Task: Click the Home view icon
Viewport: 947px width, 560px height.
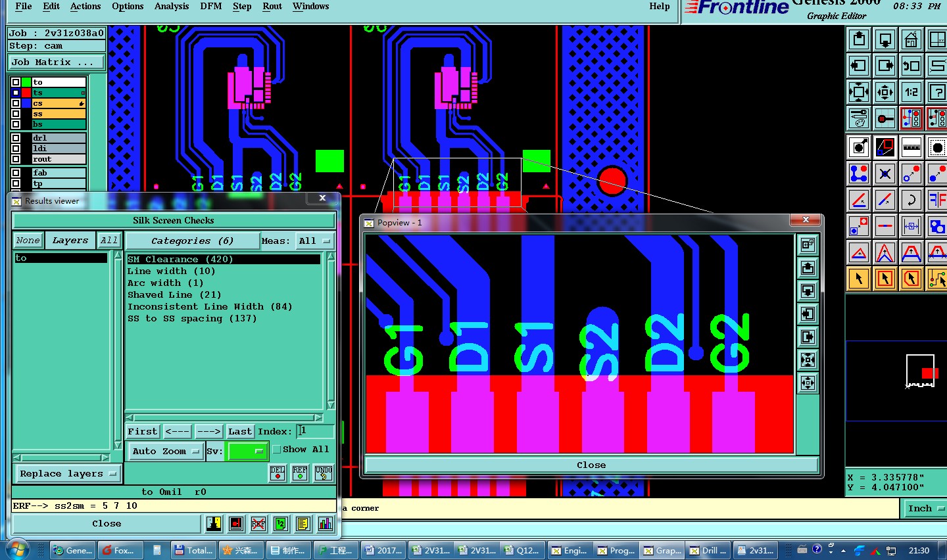Action: (x=911, y=39)
